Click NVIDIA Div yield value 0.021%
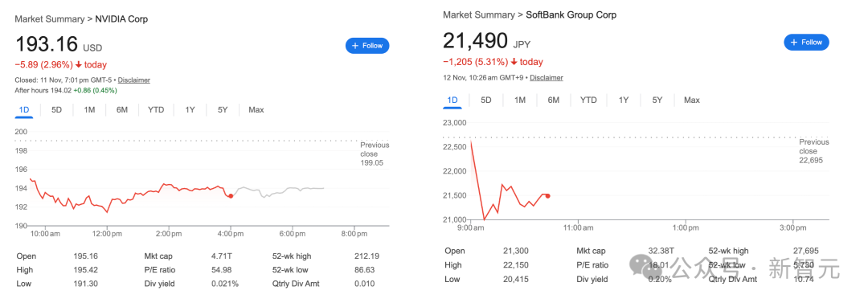 [224, 284]
